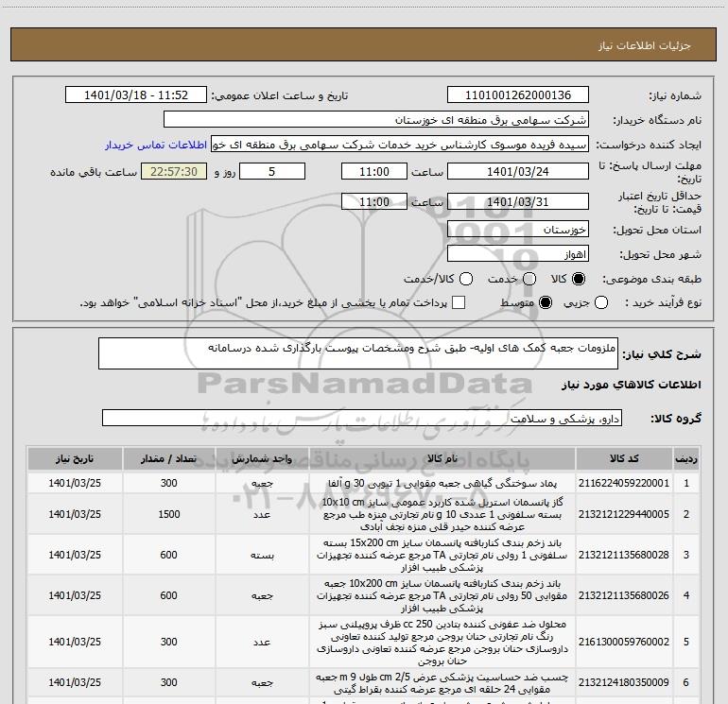Screen dimensions: 728x704
Task: Select the کالا radio button
Action: pos(579,280)
